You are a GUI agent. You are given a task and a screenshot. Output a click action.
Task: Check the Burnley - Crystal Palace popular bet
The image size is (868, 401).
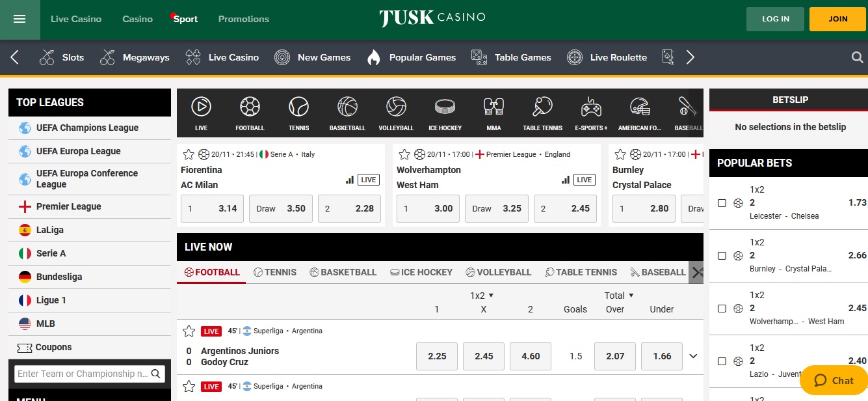coord(722,256)
